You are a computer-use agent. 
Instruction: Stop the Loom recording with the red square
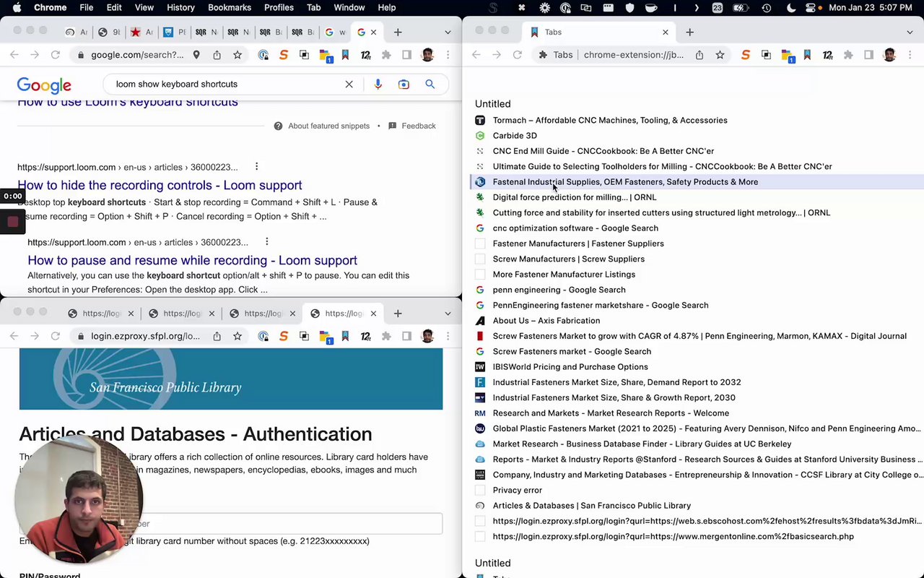(x=12, y=222)
